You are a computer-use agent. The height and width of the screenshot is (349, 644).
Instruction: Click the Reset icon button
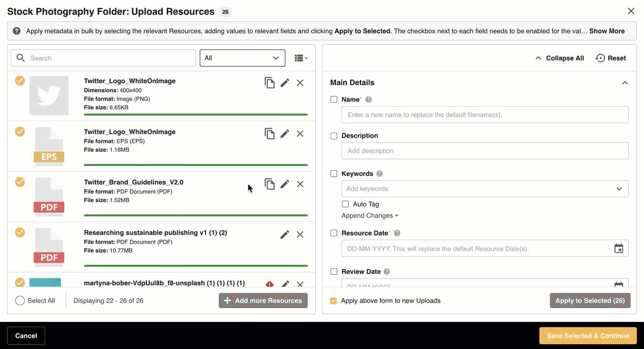601,58
